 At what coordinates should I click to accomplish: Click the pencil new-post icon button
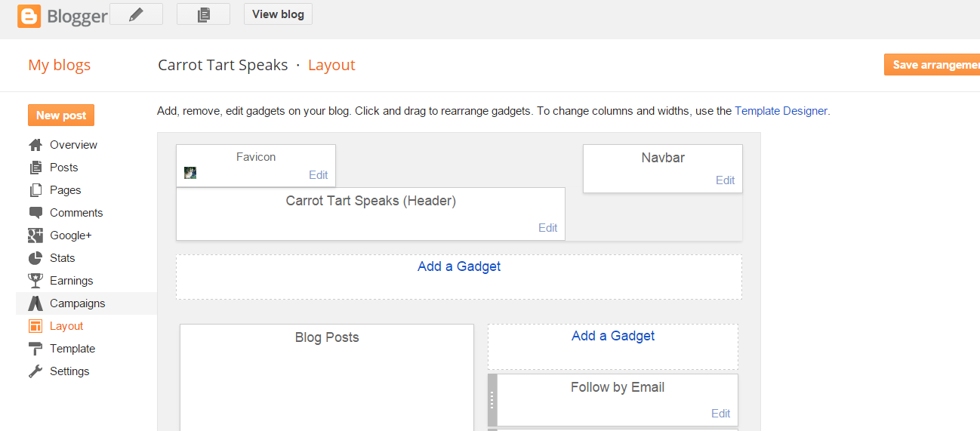click(x=136, y=14)
